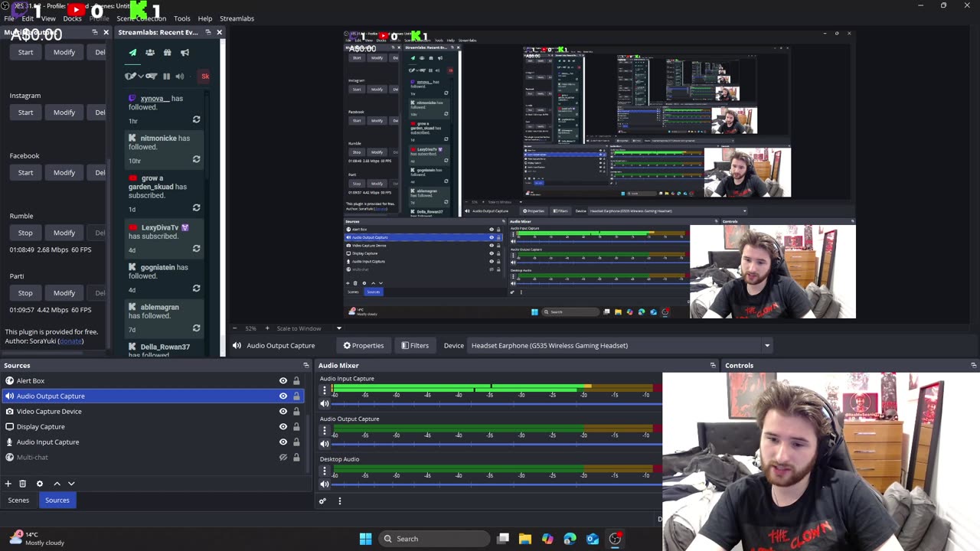Screen dimensions: 980x551
Task: Switch to the Scenes tab
Action: (x=18, y=500)
